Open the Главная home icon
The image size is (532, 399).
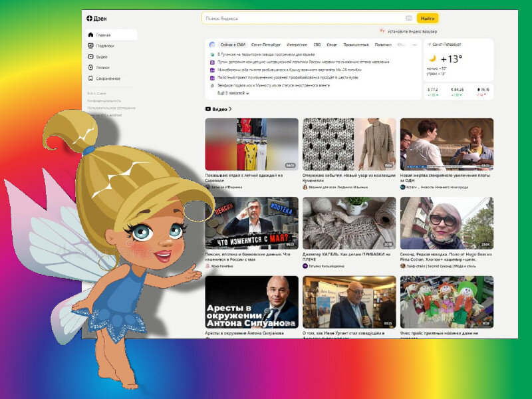[x=90, y=35]
